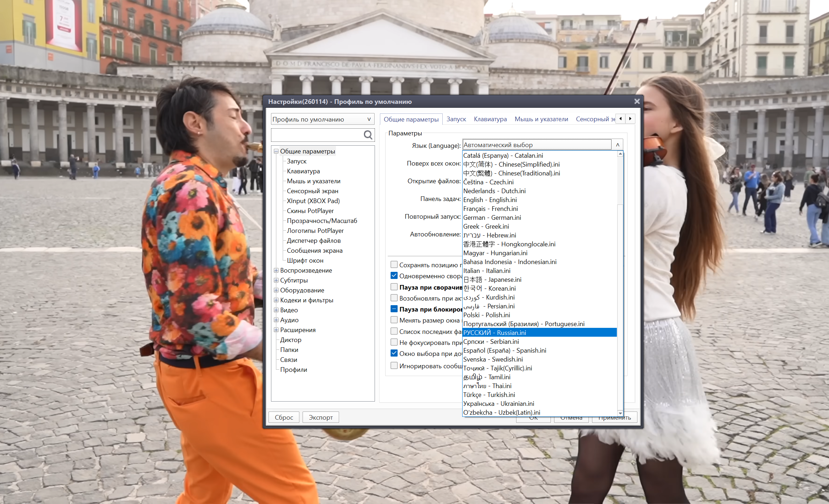Close the settings dialog with X
829x504 pixels.
coord(637,101)
